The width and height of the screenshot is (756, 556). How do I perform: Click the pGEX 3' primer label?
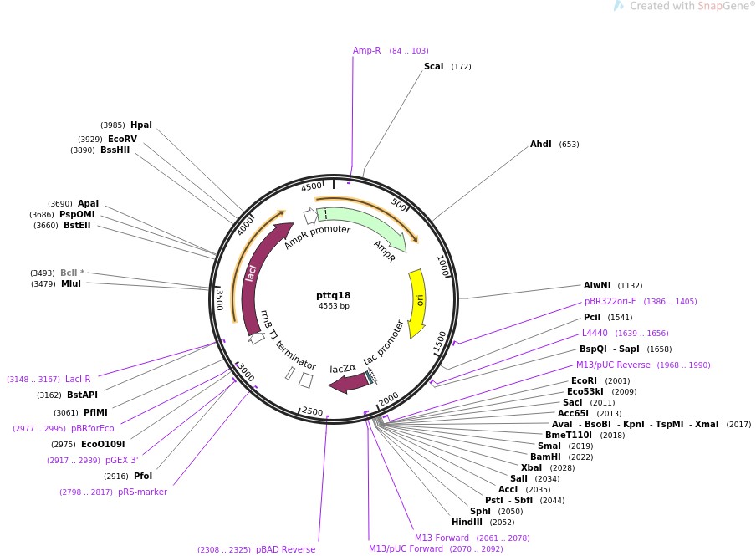coord(121,461)
